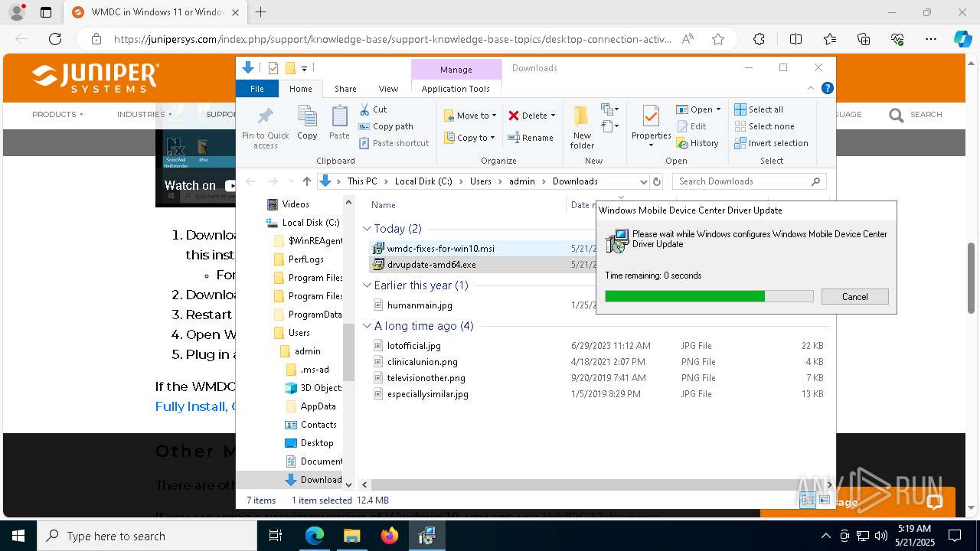Click the Properties checkmark icon
Screen dimensions: 980x551
651,116
